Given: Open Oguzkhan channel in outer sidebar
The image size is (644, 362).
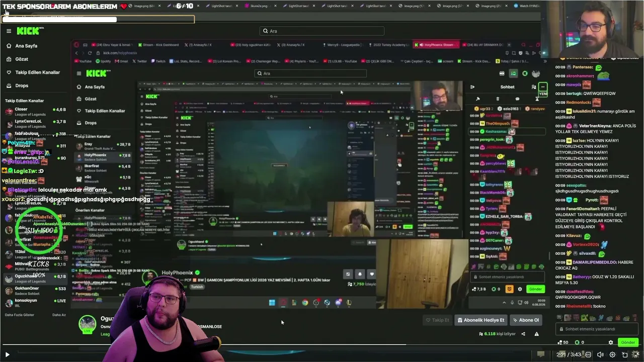Looking at the screenshot, I should [x=35, y=278].
